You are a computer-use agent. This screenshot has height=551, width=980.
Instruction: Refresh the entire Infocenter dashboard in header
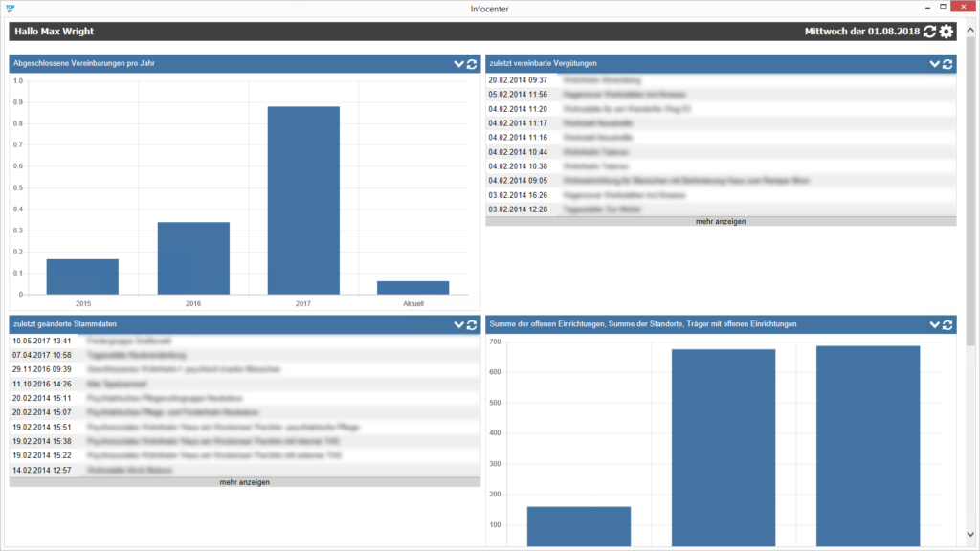(928, 32)
